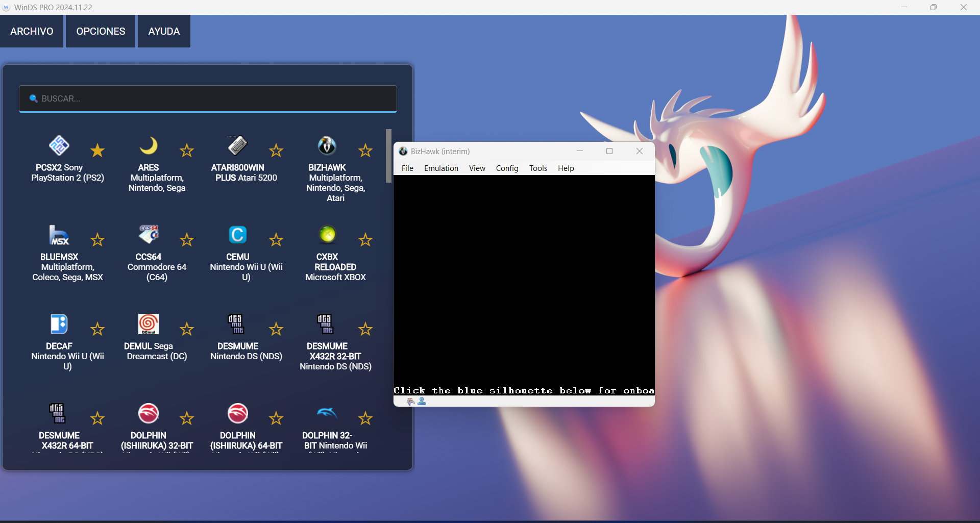The height and width of the screenshot is (523, 980).
Task: Open the OPCIONES menu
Action: tap(101, 31)
